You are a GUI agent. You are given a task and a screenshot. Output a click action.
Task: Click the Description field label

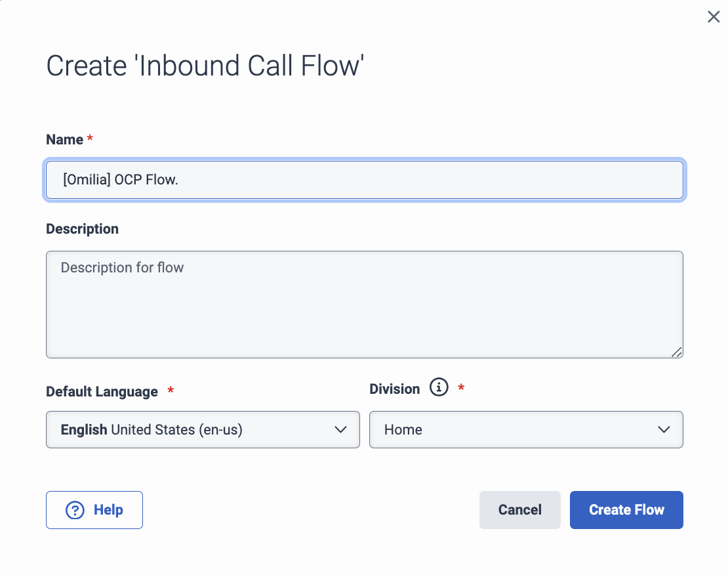tap(82, 228)
